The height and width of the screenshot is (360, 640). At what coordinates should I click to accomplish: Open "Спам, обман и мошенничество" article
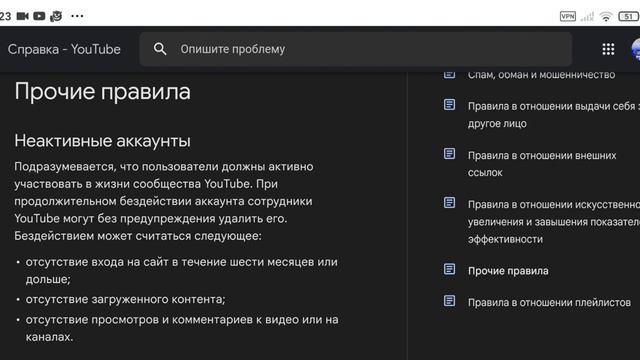point(541,75)
